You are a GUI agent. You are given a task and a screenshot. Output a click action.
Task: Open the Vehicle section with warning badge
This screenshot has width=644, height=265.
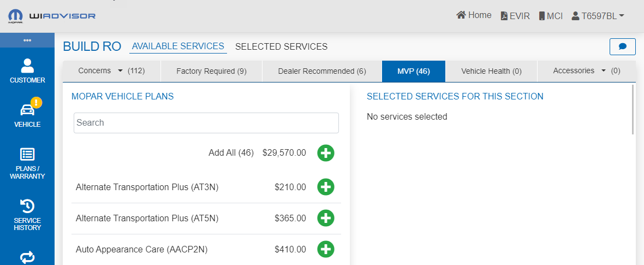click(x=27, y=114)
